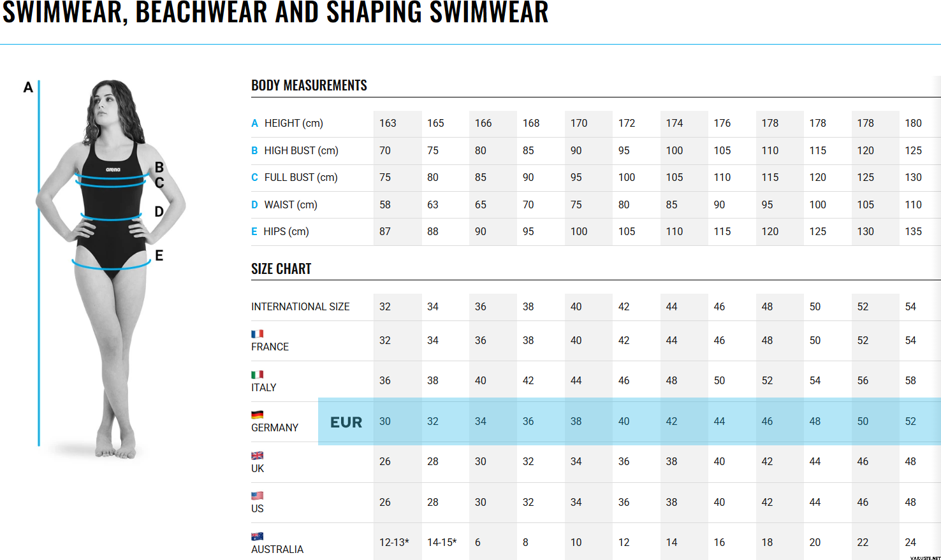Screen dimensions: 941x560
Task: Click the Germany flag icon
Action: [257, 415]
